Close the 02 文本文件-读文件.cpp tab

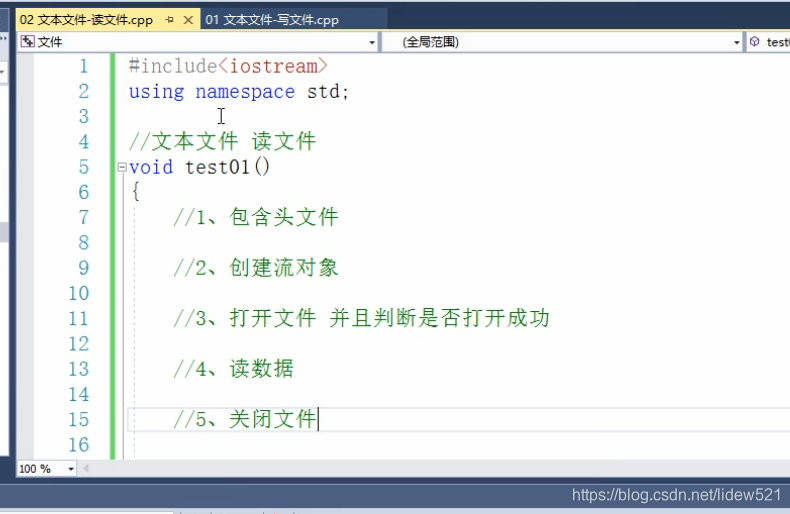[188, 20]
